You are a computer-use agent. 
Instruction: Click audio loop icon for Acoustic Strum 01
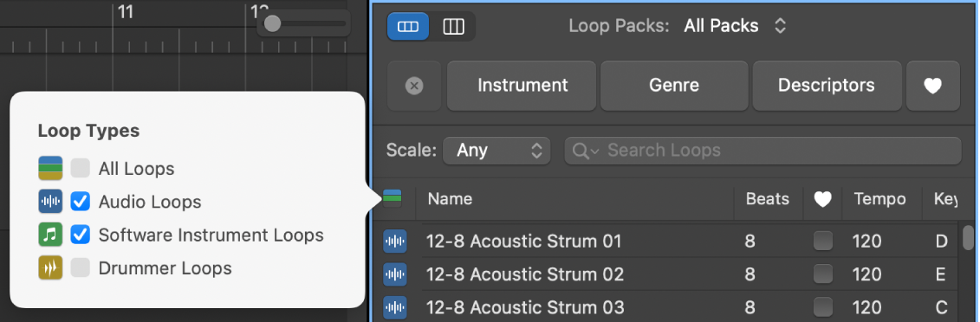tap(395, 241)
